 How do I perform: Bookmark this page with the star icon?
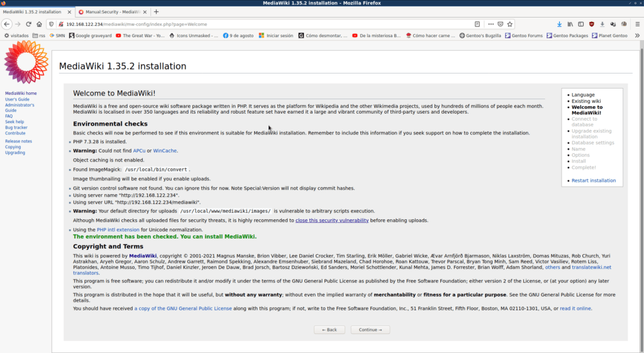coord(509,24)
